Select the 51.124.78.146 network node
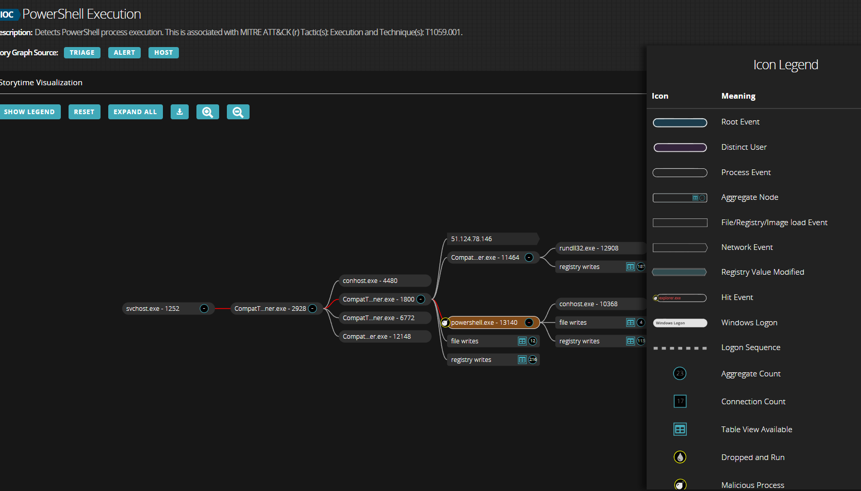 pos(493,239)
